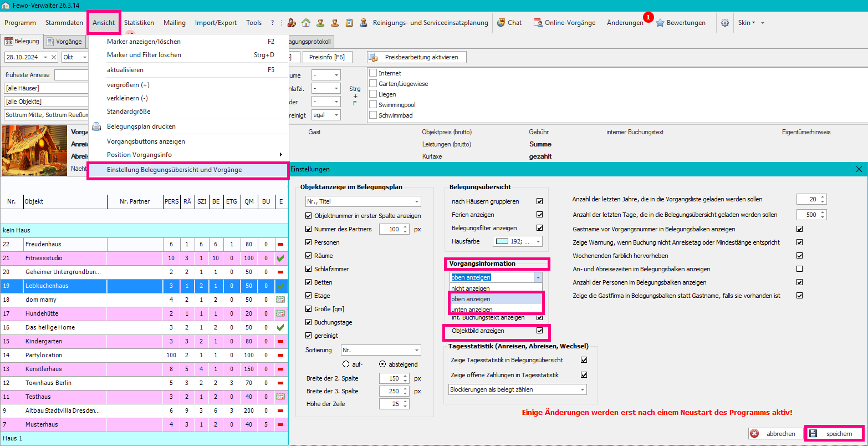Open the gereinigt 'egal' dropdown
The height and width of the screenshot is (446, 868).
pos(326,115)
